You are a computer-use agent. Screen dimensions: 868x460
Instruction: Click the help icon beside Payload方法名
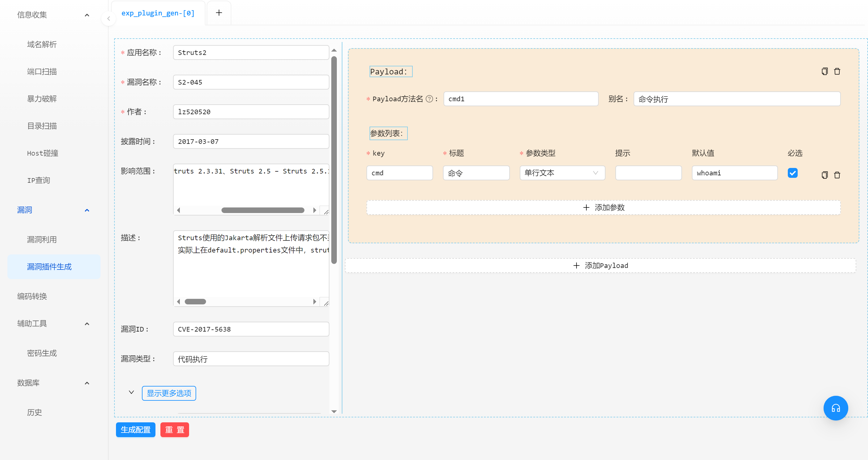tap(429, 99)
